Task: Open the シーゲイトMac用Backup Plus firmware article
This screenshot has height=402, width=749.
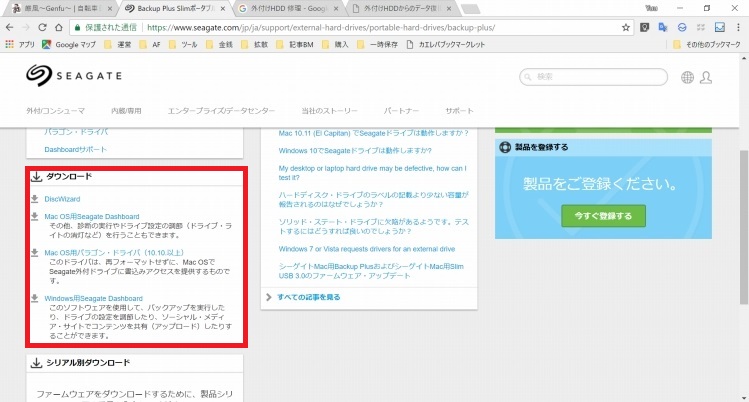Action: click(x=371, y=271)
